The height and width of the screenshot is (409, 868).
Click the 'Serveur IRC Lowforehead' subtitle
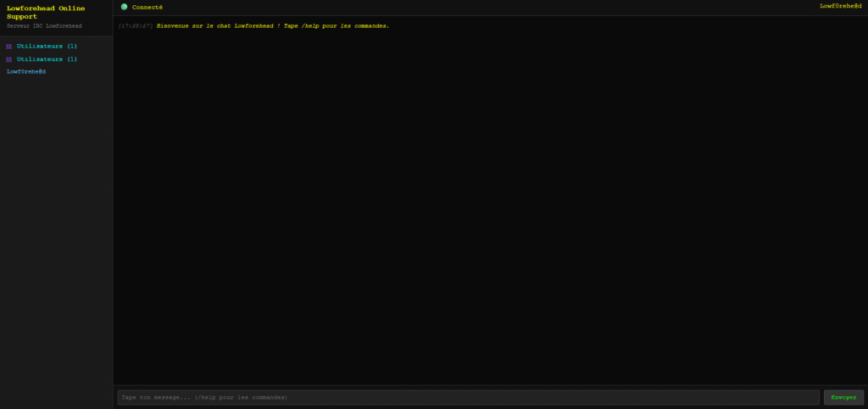tap(44, 26)
